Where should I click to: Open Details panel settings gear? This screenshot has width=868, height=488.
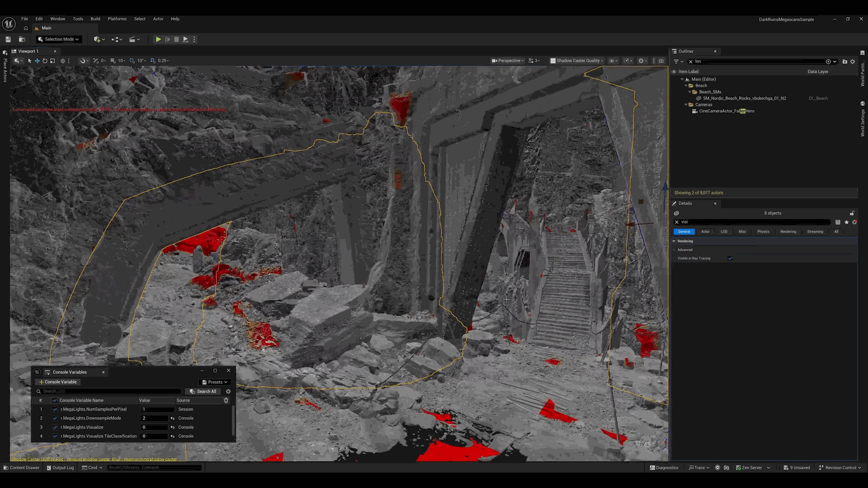click(x=854, y=222)
